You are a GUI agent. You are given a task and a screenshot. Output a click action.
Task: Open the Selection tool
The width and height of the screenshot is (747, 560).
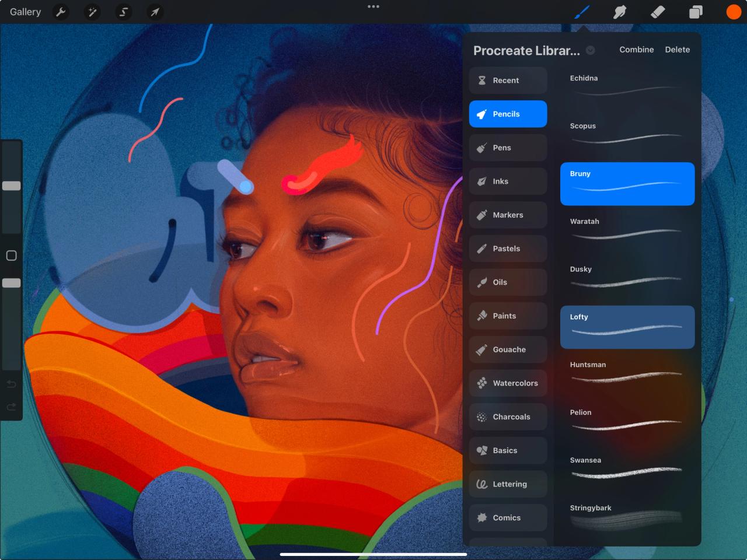(x=123, y=12)
